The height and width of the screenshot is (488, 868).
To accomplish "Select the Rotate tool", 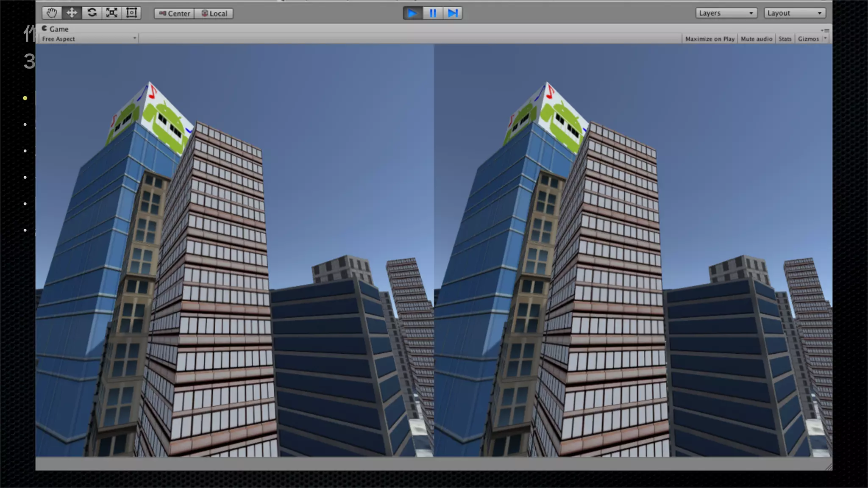I will pos(92,13).
